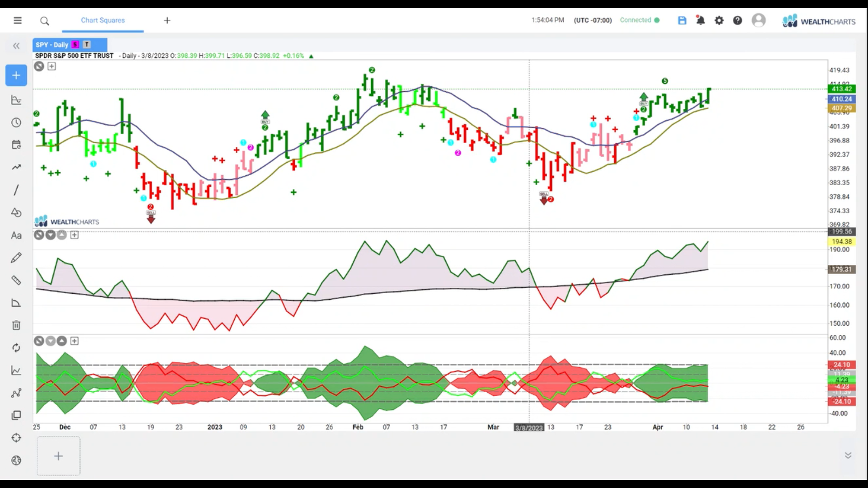Click the 1:54:04 PM clock text
The image size is (868, 488).
547,20
